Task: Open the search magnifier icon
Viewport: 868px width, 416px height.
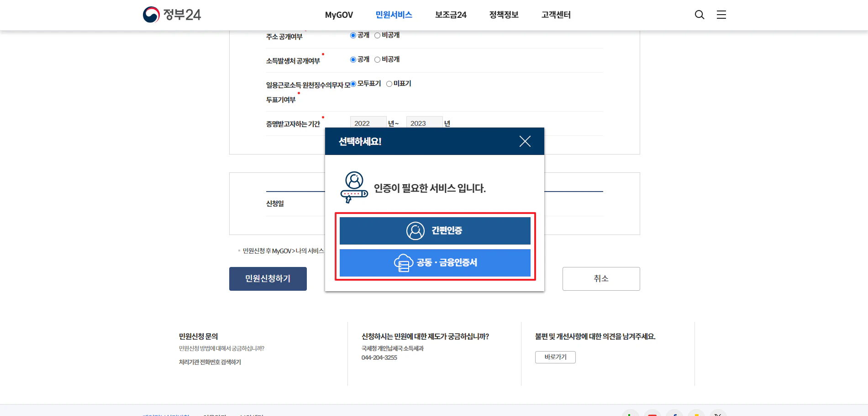Action: pos(700,15)
